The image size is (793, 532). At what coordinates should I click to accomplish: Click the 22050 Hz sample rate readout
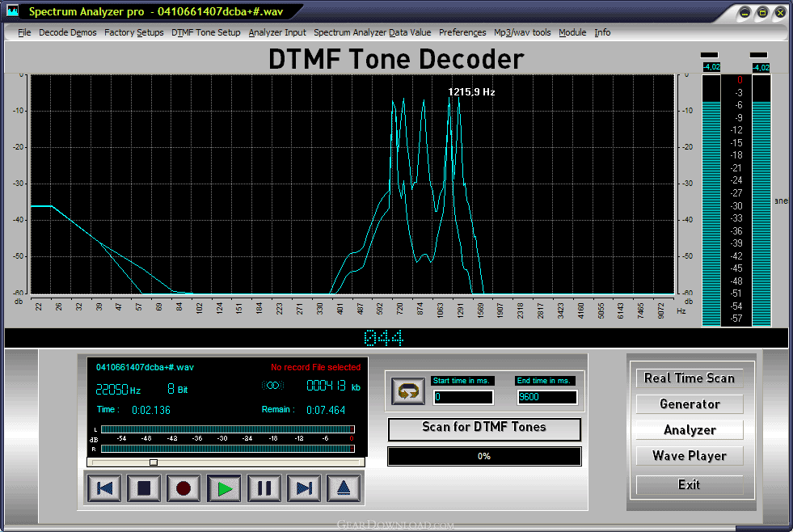pos(118,390)
